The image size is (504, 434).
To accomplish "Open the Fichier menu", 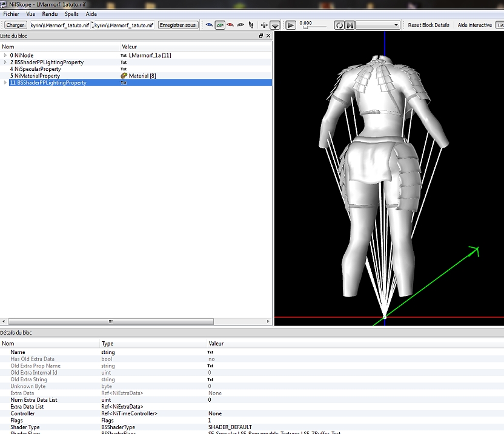I will tap(12, 14).
